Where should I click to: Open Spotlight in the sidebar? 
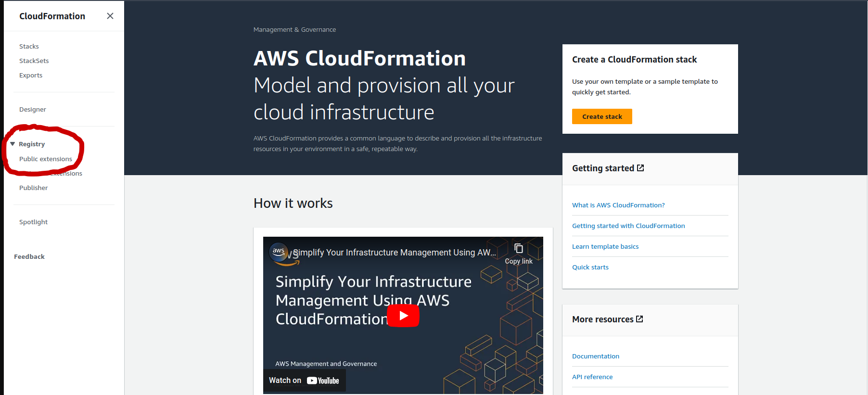click(x=33, y=222)
